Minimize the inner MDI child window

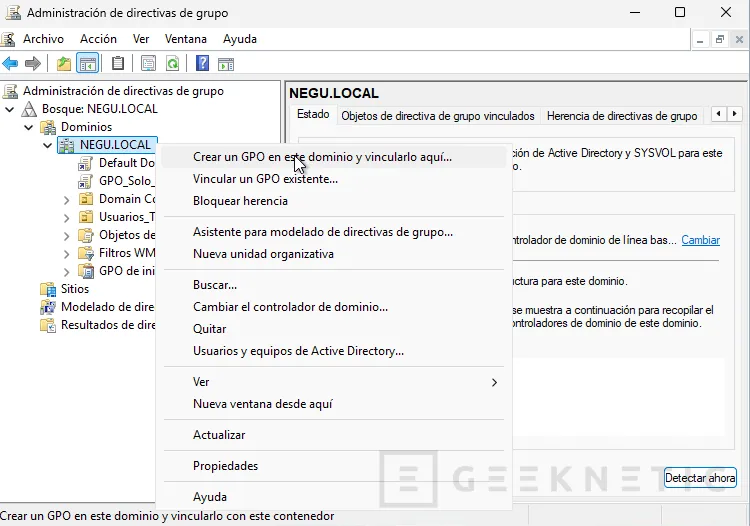700,40
